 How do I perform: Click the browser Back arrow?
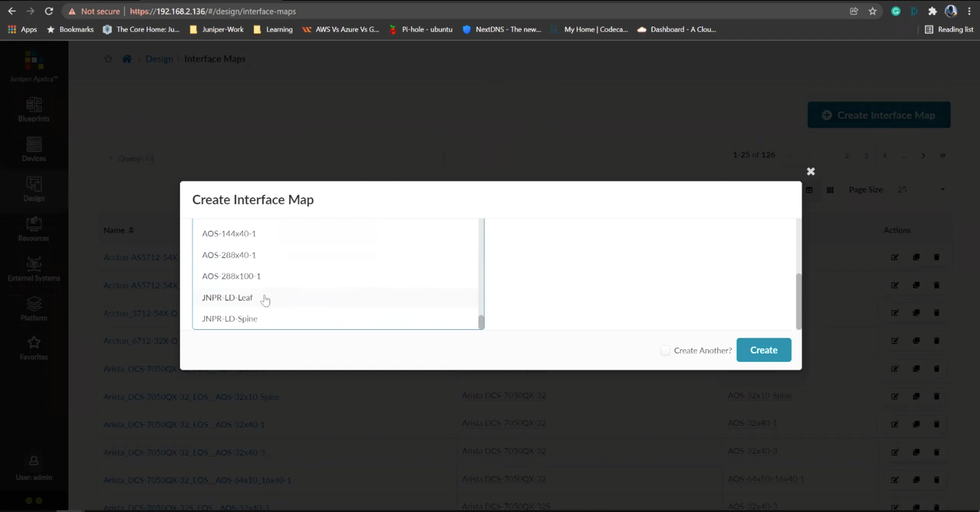point(12,11)
